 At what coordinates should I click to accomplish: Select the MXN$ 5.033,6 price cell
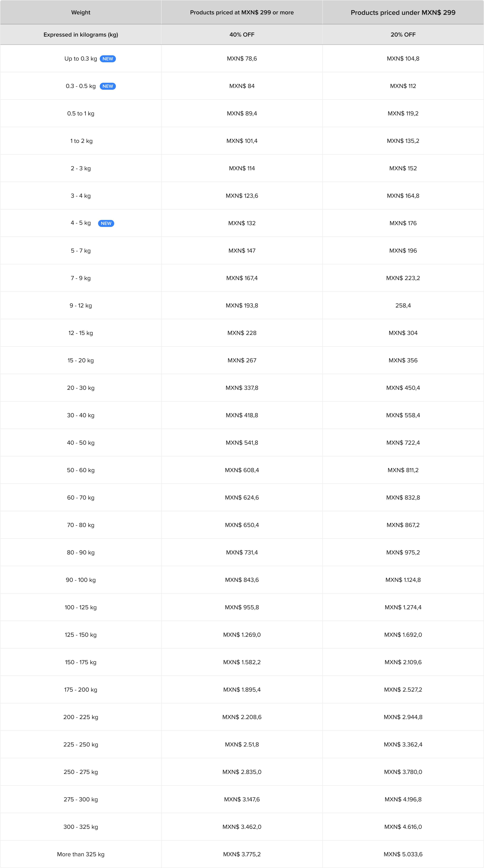tap(403, 854)
